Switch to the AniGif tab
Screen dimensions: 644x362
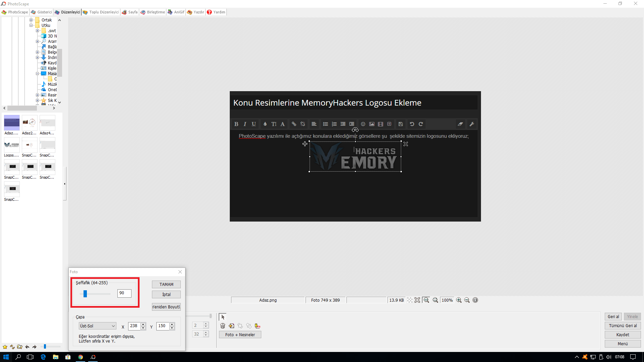tap(176, 12)
